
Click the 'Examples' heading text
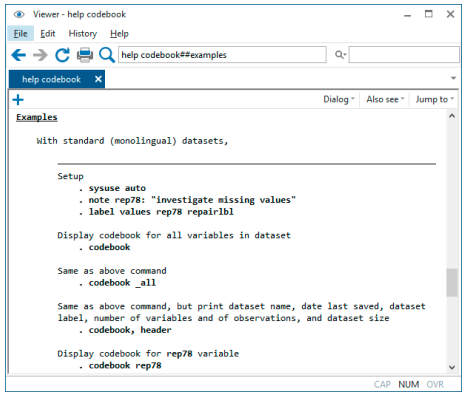(37, 117)
